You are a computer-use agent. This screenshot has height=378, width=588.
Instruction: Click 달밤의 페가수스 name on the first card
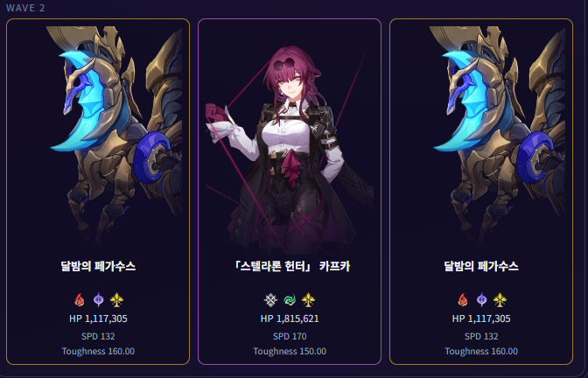tap(98, 266)
